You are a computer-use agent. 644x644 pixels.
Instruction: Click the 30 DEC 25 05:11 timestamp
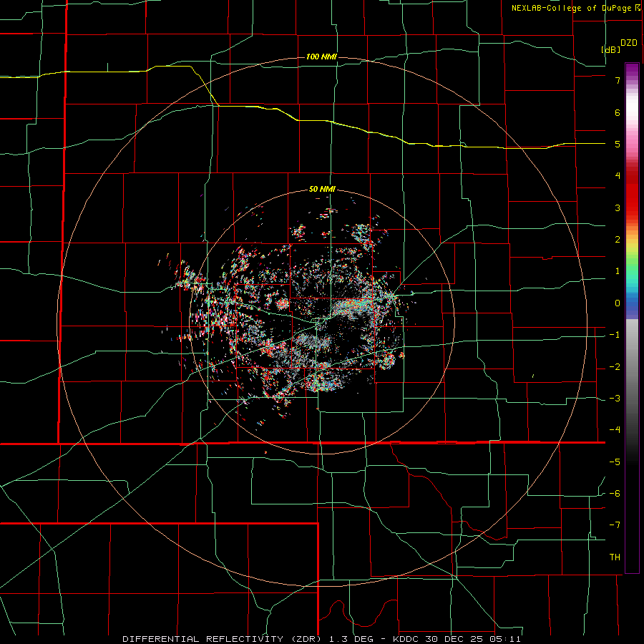(x=472, y=639)
